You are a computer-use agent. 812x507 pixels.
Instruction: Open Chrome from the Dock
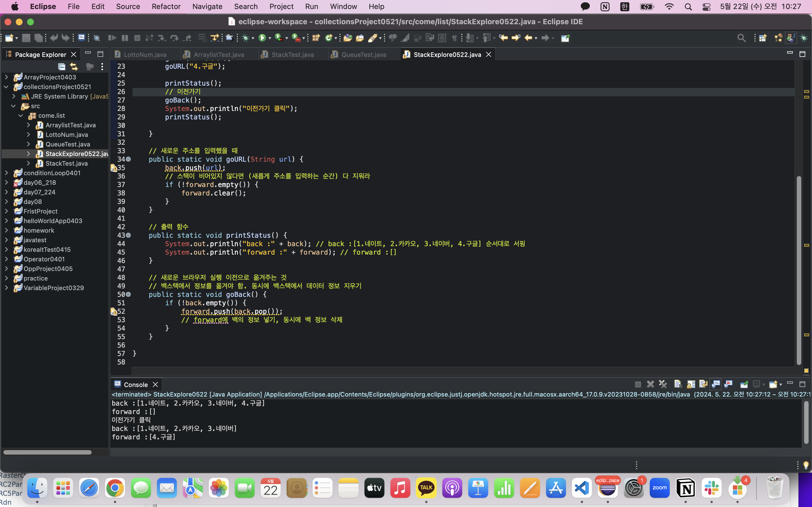(x=115, y=488)
